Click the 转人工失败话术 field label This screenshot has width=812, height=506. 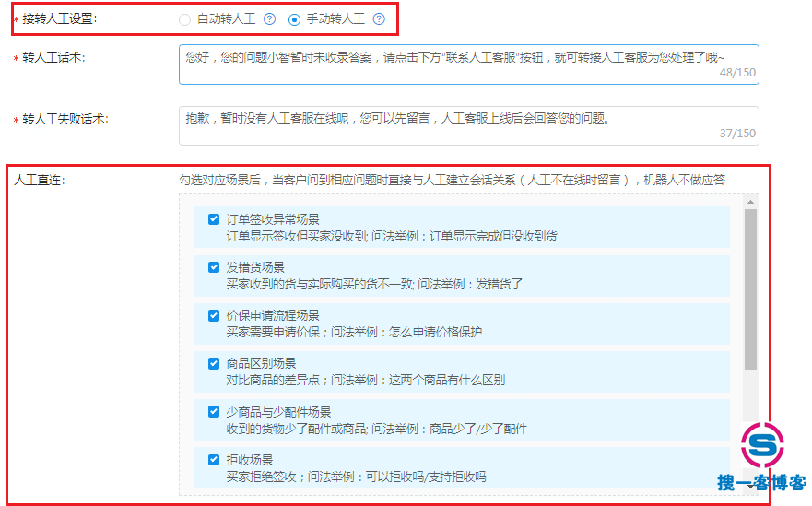(65, 119)
